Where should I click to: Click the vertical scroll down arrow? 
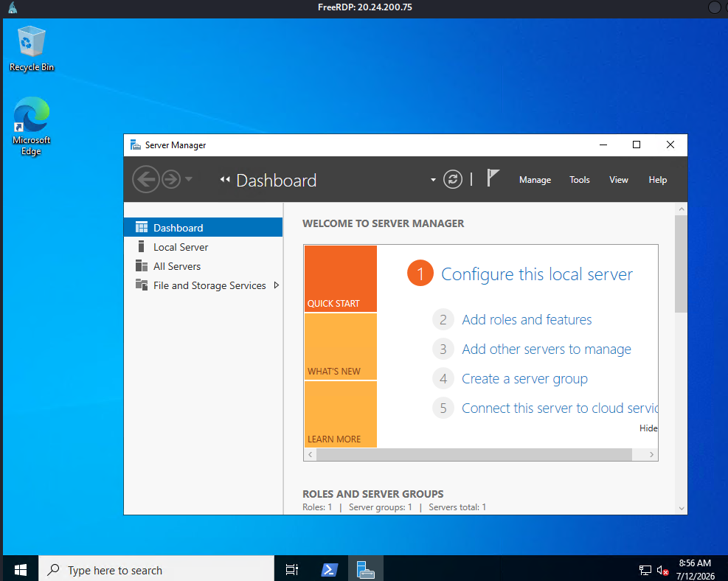click(681, 508)
